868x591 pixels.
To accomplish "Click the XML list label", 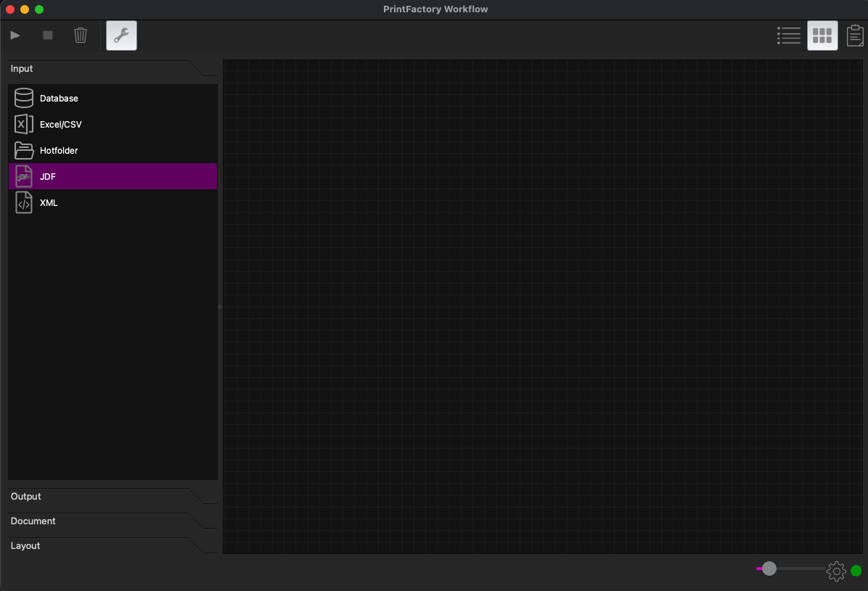I will point(49,202).
